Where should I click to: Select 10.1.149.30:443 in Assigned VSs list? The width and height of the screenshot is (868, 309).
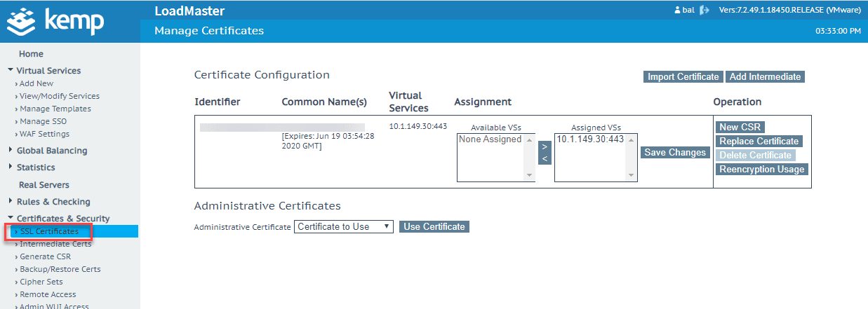[x=590, y=139]
